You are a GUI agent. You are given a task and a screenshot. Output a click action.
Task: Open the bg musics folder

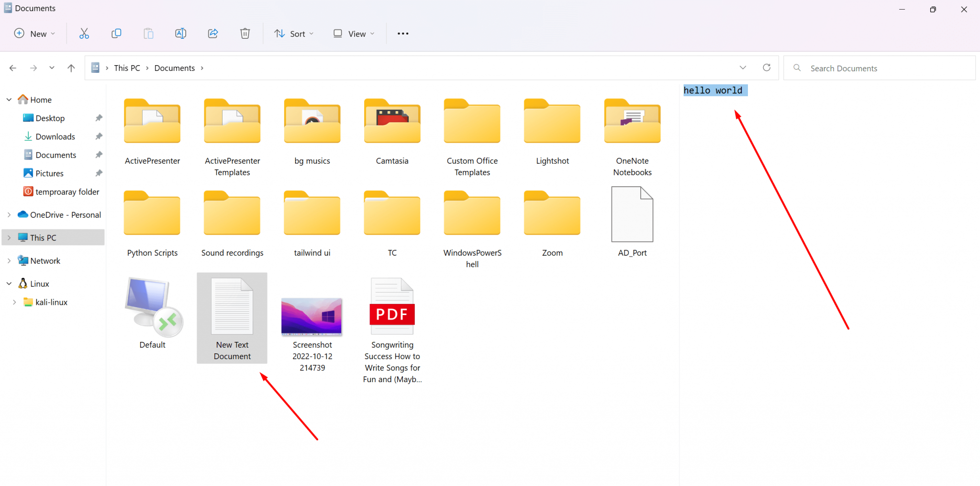coord(312,132)
